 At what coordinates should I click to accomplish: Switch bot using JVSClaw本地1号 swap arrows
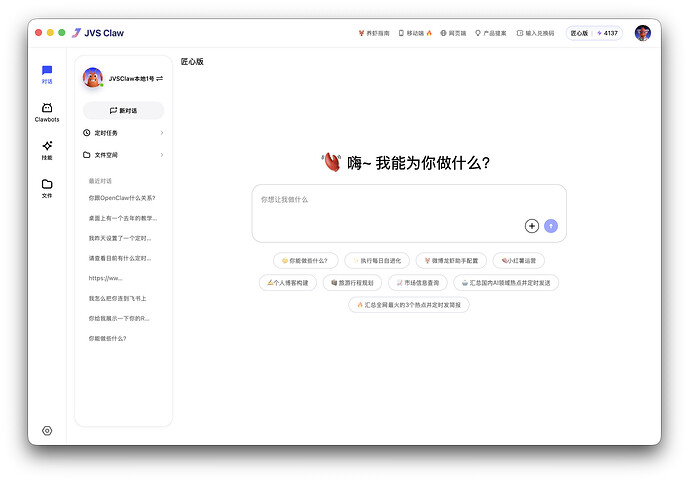159,78
